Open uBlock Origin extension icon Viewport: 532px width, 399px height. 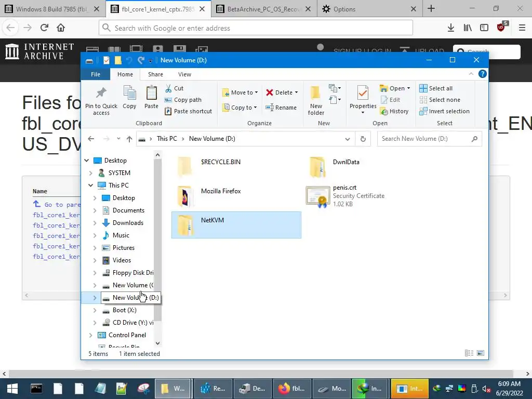click(501, 27)
